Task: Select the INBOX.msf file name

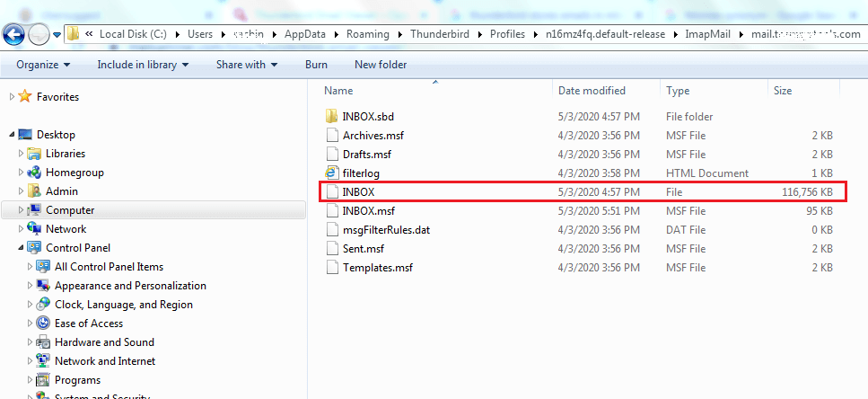Action: click(x=369, y=210)
